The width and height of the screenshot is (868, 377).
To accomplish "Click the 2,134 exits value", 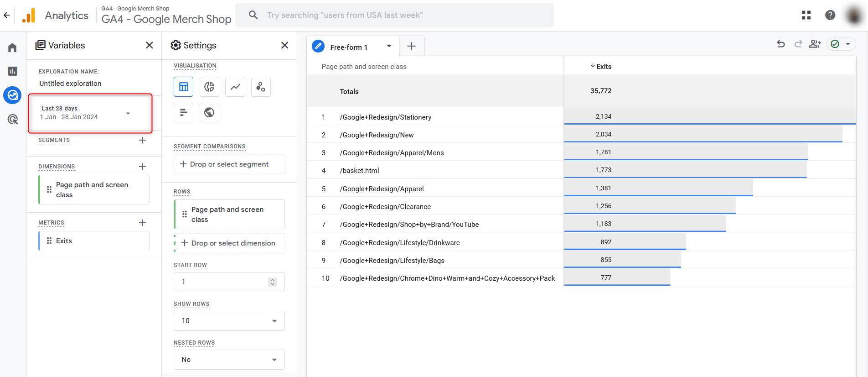I will pos(603,116).
